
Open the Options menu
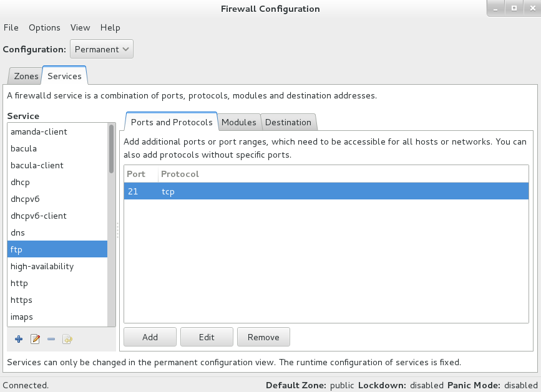tap(44, 27)
